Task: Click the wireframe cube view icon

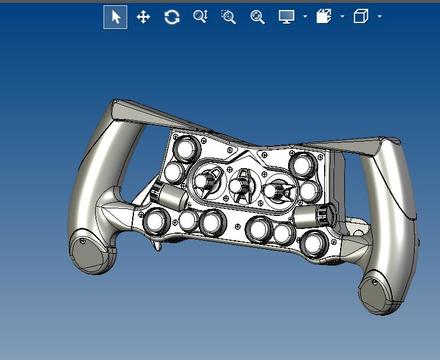Action: point(361,16)
